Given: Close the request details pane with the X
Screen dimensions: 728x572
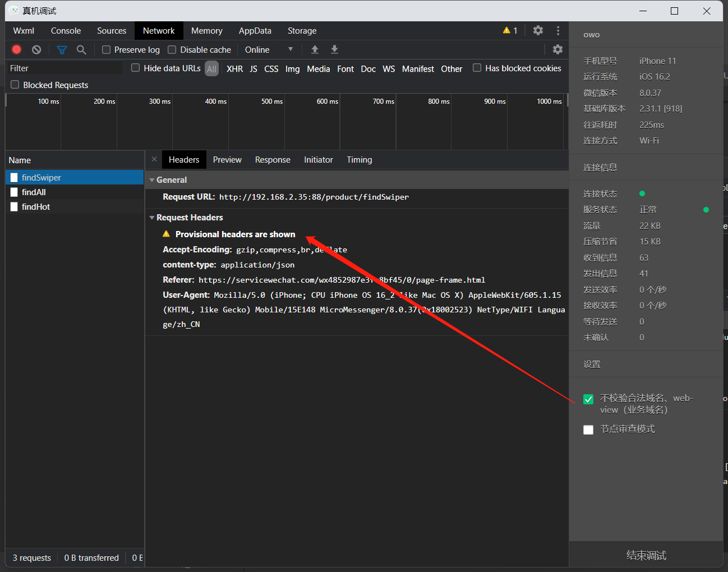Looking at the screenshot, I should pos(154,159).
